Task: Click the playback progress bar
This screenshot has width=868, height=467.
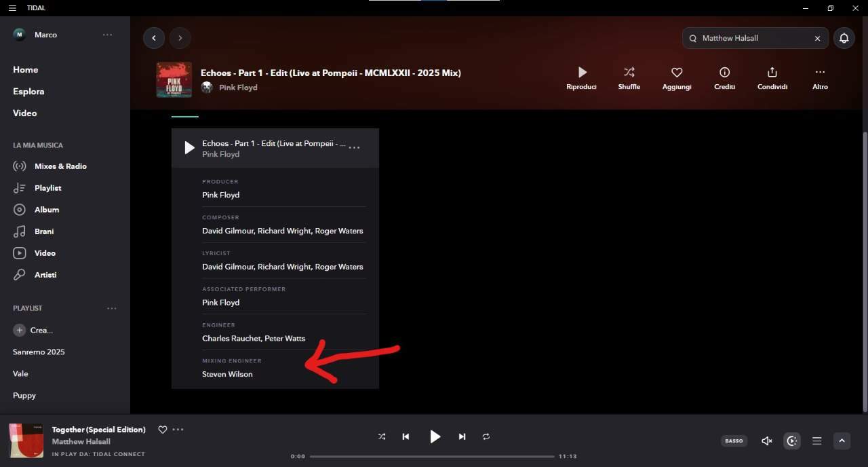Action: [432, 456]
